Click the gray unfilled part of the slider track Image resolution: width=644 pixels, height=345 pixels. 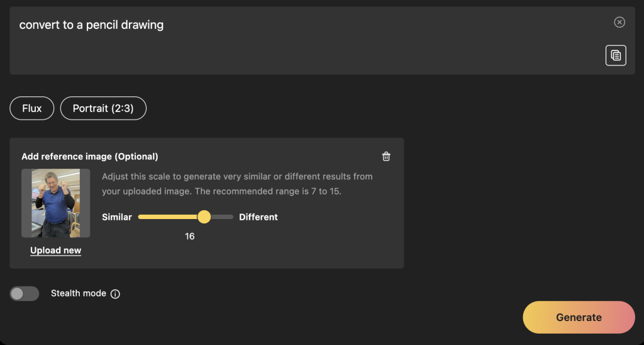click(223, 217)
